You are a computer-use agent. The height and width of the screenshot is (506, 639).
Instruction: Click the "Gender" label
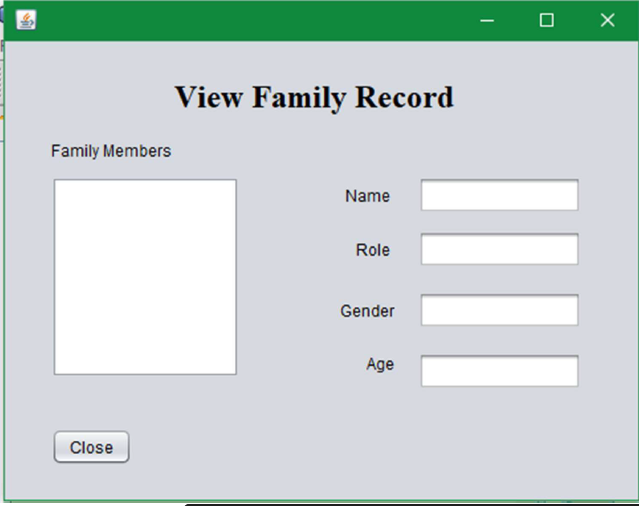pyautogui.click(x=367, y=311)
